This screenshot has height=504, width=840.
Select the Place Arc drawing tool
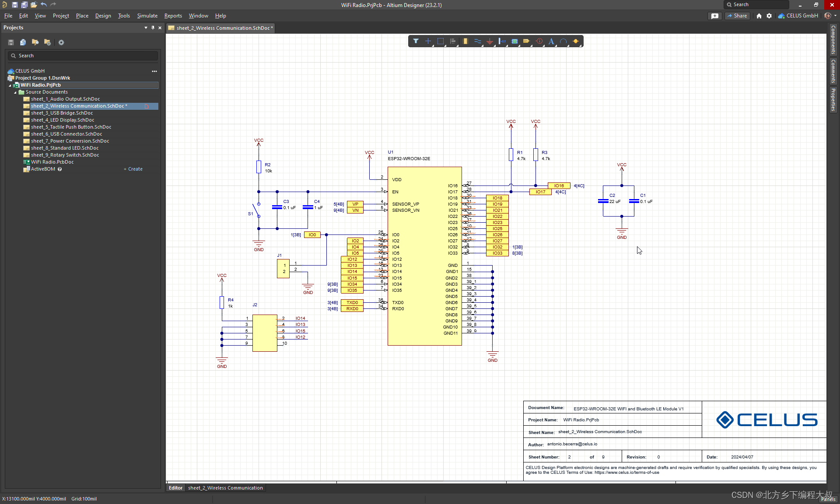(563, 41)
